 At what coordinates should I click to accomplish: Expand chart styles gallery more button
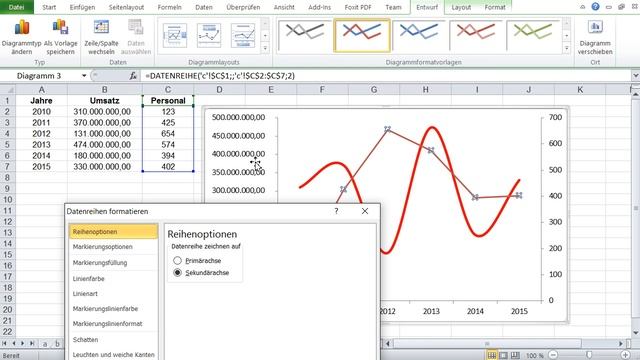tap(567, 49)
